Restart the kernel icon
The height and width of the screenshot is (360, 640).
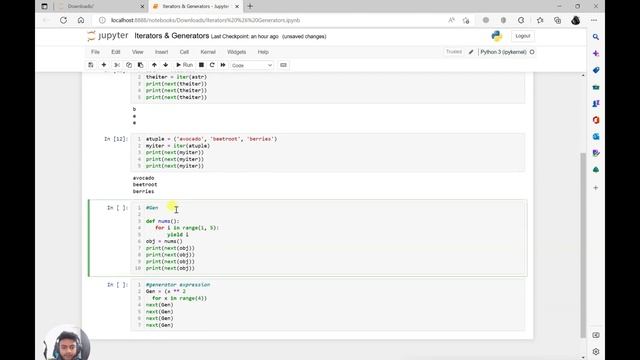tap(212, 65)
